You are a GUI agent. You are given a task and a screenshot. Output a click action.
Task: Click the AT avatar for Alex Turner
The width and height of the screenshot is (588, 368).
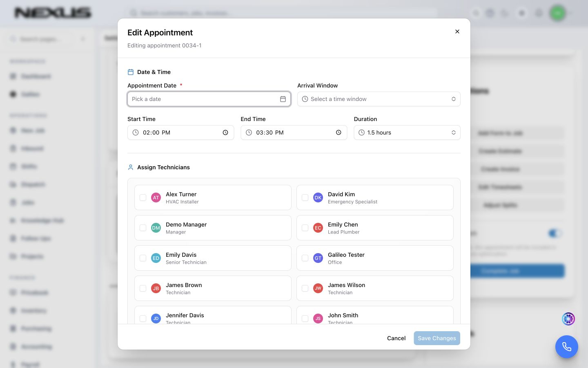tap(156, 197)
